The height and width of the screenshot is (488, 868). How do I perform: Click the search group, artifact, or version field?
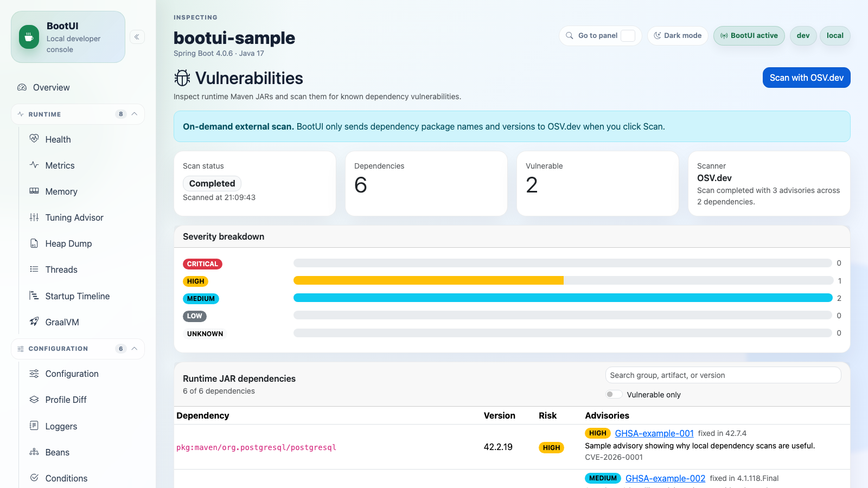(723, 375)
